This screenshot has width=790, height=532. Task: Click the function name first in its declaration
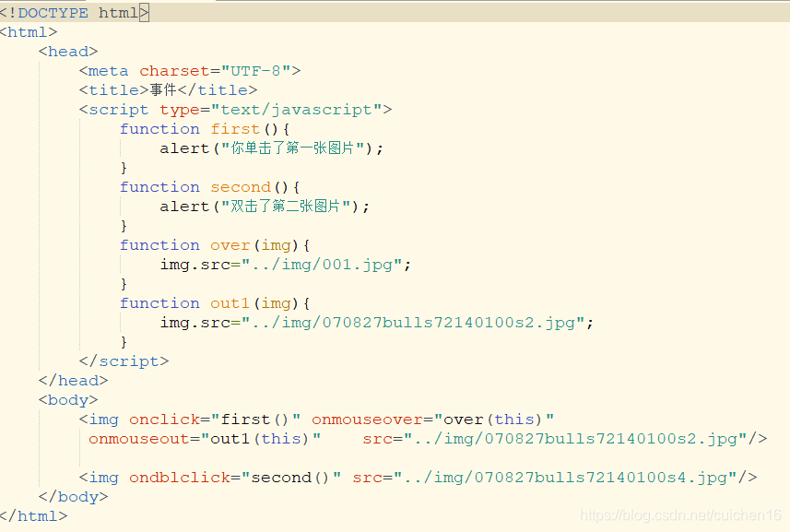[235, 129]
